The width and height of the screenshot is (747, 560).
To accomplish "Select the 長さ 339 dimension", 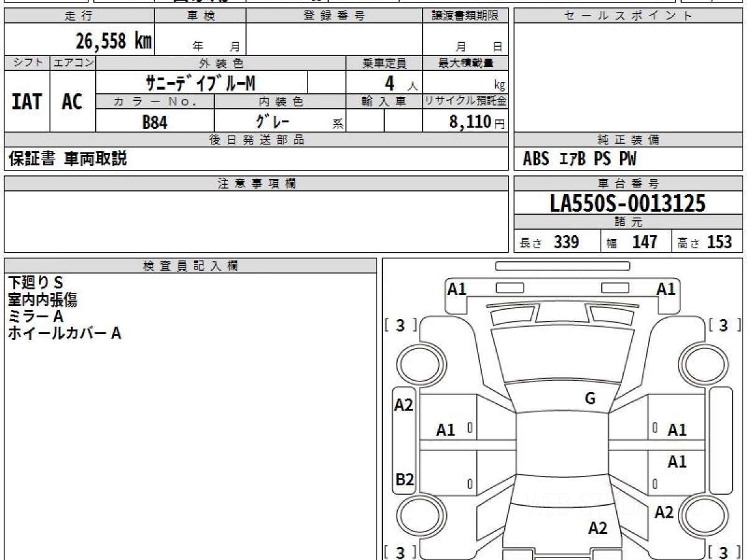I will (550, 242).
